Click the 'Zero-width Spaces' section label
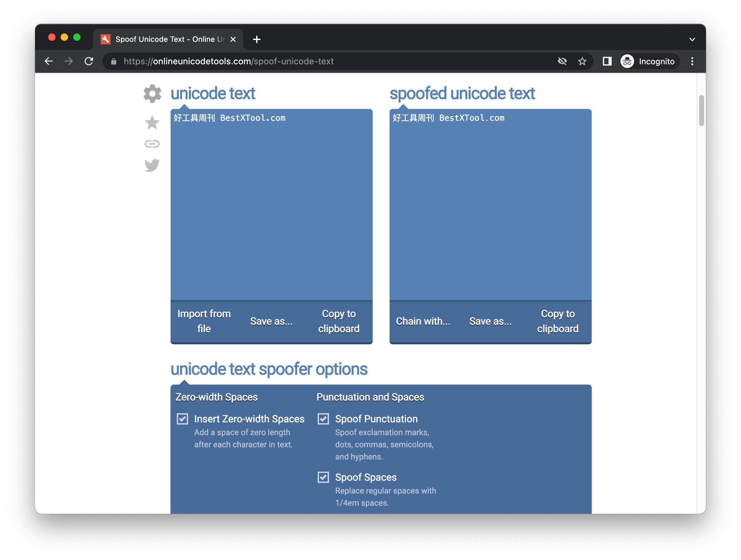The image size is (741, 560). (216, 397)
